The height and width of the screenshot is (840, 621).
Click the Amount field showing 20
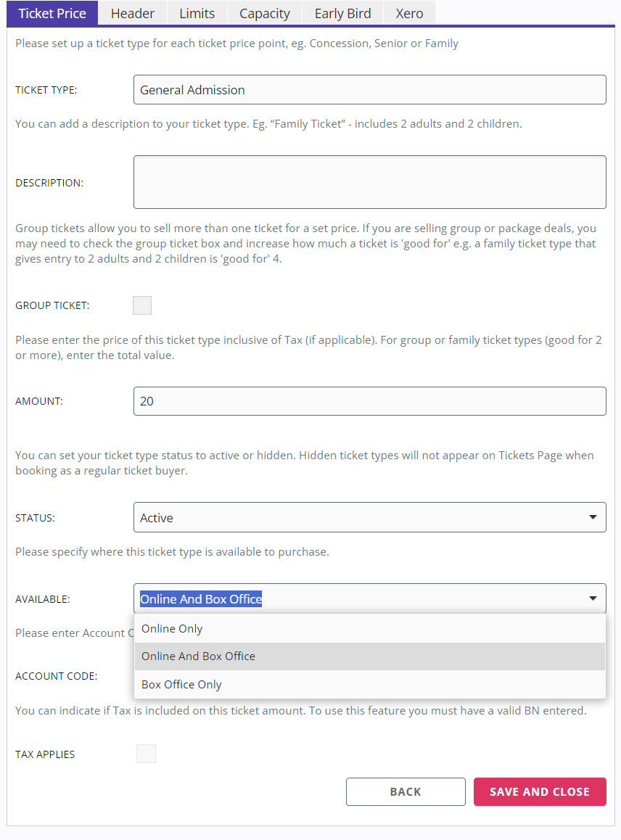(x=370, y=401)
